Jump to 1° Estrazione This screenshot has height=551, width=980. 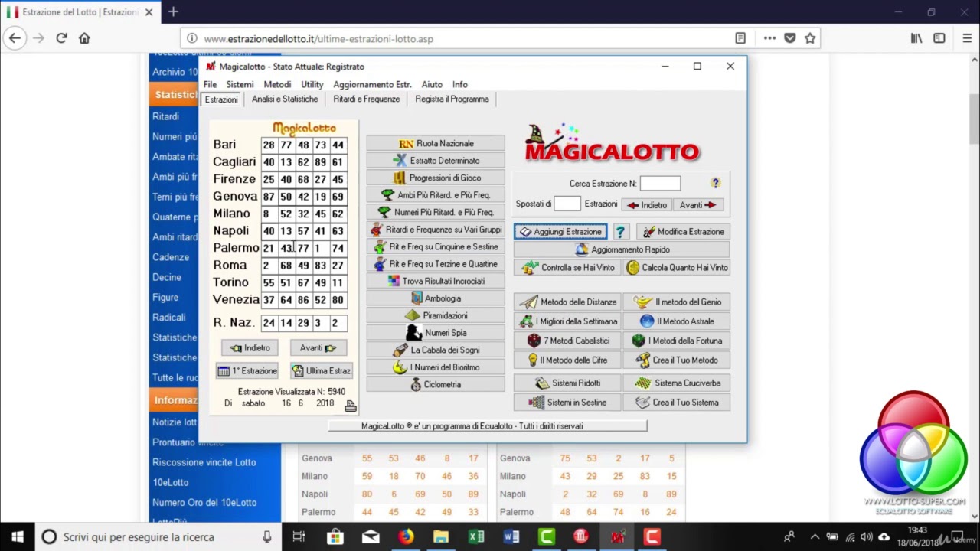247,370
